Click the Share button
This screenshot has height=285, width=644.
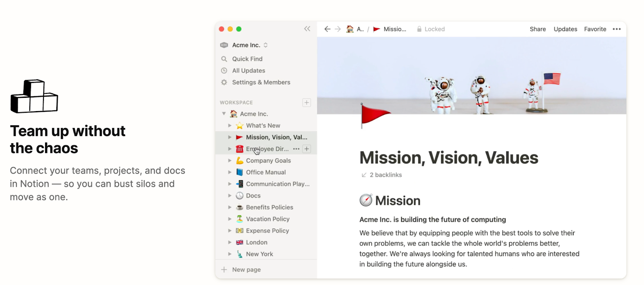tap(538, 29)
